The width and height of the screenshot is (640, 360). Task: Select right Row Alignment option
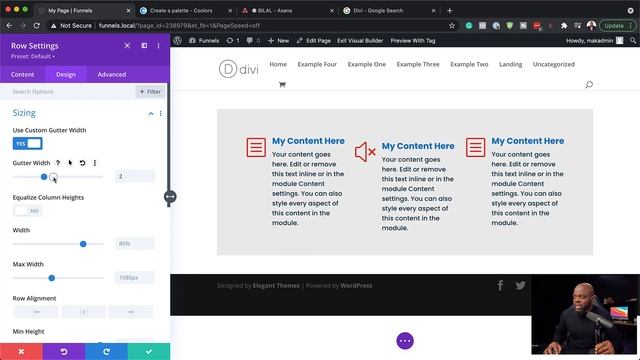click(131, 312)
